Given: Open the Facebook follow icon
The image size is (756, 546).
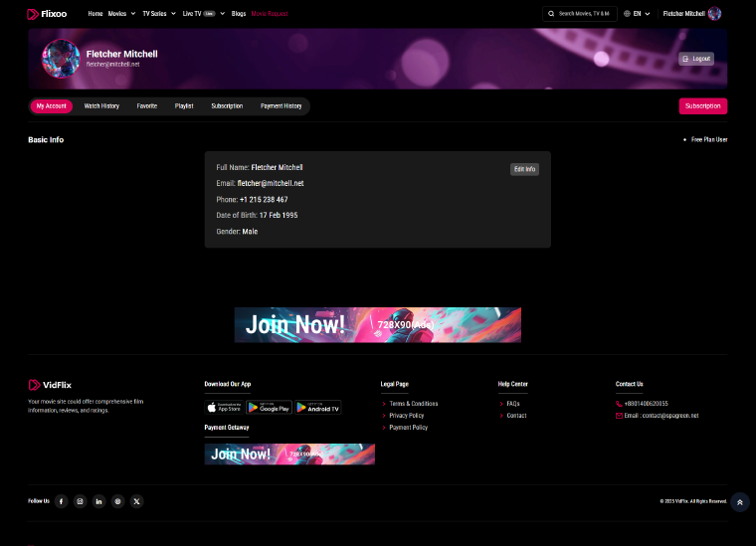Looking at the screenshot, I should pos(62,501).
